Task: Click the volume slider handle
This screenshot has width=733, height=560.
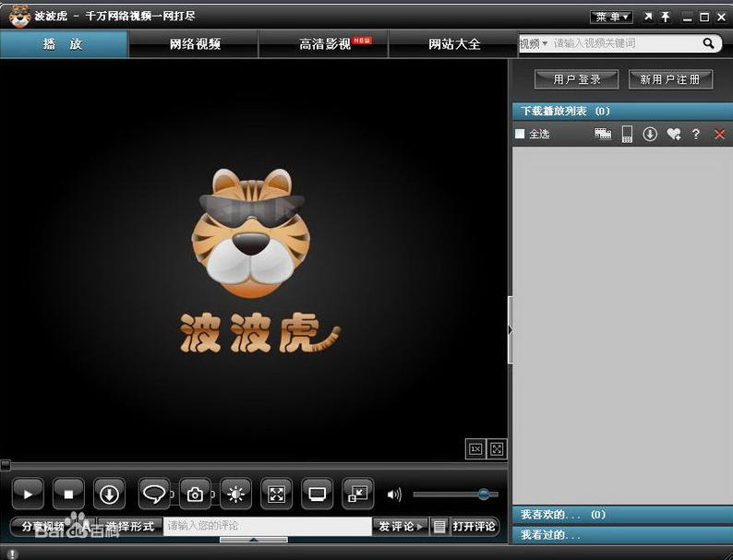Action: point(484,494)
